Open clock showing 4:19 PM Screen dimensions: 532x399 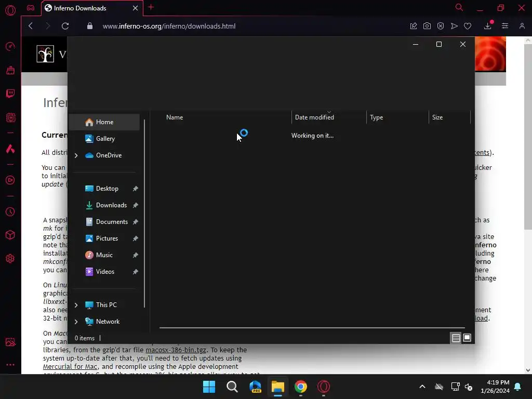point(495,387)
